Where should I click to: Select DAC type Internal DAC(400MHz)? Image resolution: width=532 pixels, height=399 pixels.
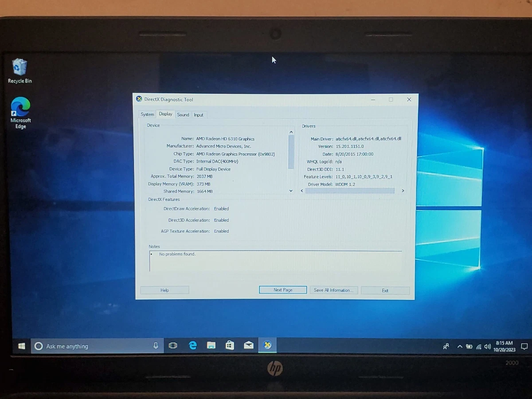click(x=217, y=161)
